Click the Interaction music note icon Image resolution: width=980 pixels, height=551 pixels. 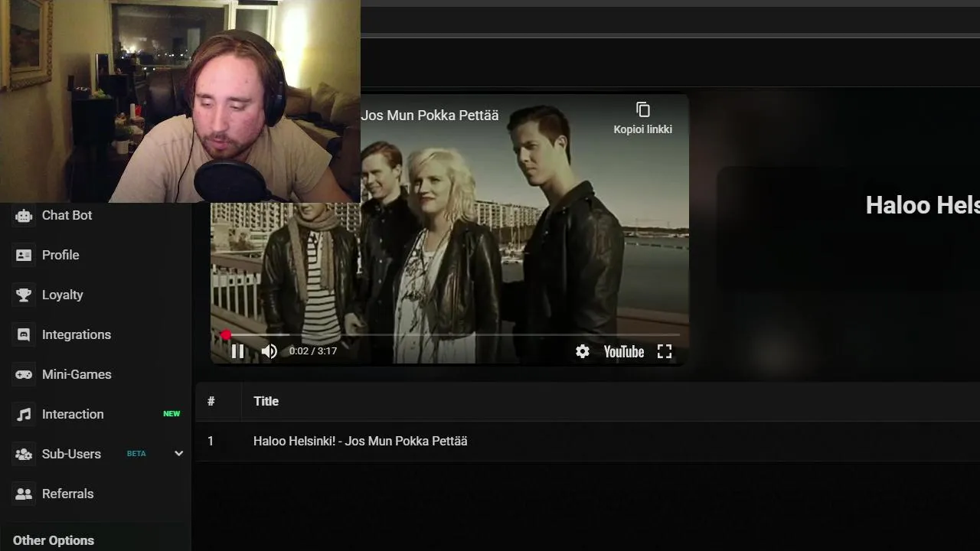tap(24, 414)
